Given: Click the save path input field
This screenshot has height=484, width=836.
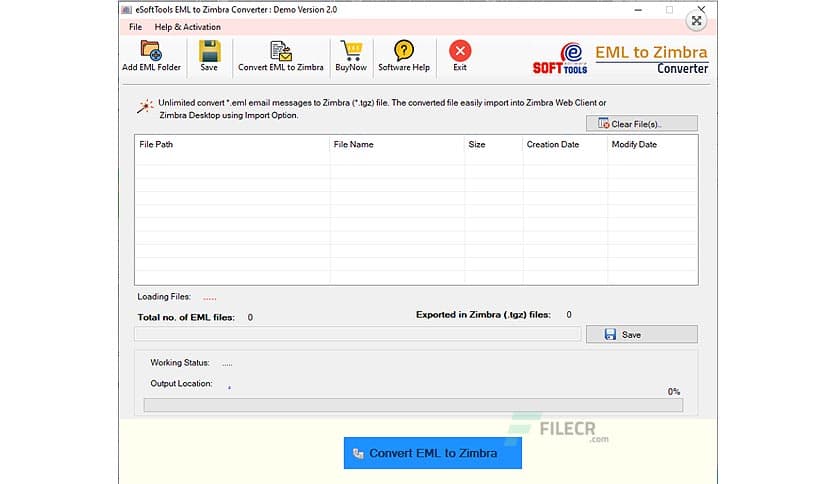Looking at the screenshot, I should tap(358, 334).
